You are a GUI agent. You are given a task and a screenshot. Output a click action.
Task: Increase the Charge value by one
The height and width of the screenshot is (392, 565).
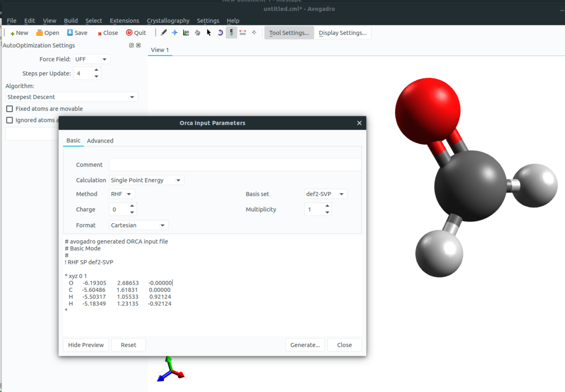tap(132, 206)
